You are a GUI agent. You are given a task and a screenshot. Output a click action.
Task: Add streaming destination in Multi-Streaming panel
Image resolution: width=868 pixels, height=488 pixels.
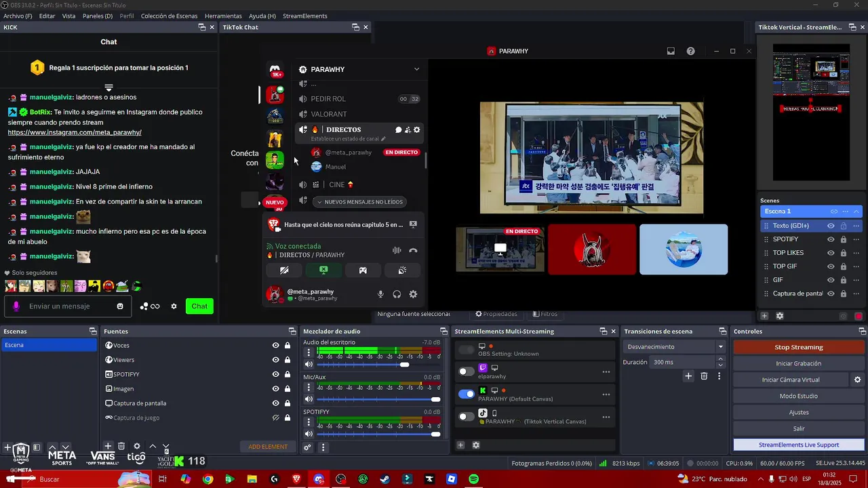click(x=460, y=445)
